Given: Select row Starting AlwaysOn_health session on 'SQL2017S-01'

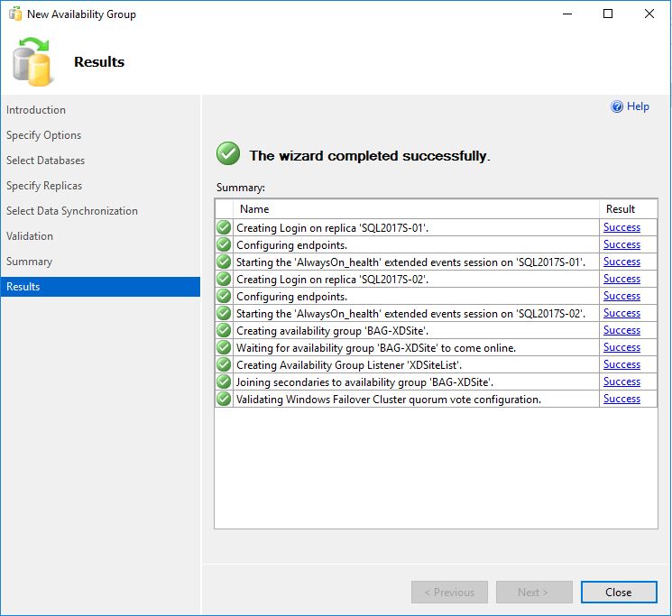Looking at the screenshot, I should tap(410, 262).
